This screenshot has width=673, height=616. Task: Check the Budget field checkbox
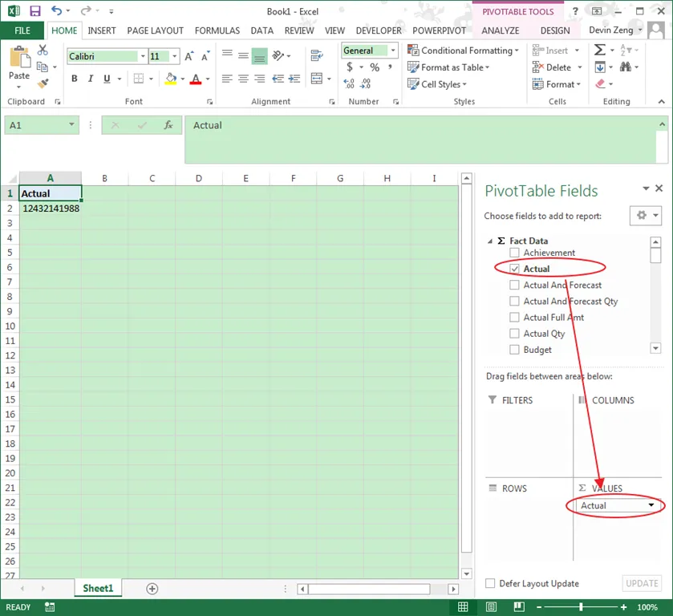pos(514,350)
